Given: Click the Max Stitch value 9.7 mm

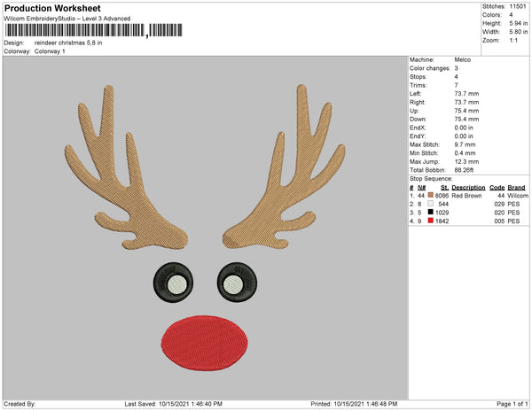Looking at the screenshot, I should pos(465,144).
